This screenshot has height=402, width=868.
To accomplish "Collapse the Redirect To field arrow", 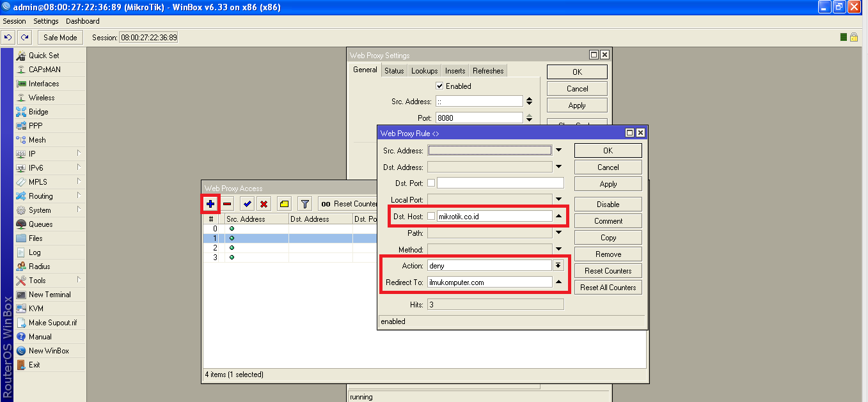I will tap(558, 282).
